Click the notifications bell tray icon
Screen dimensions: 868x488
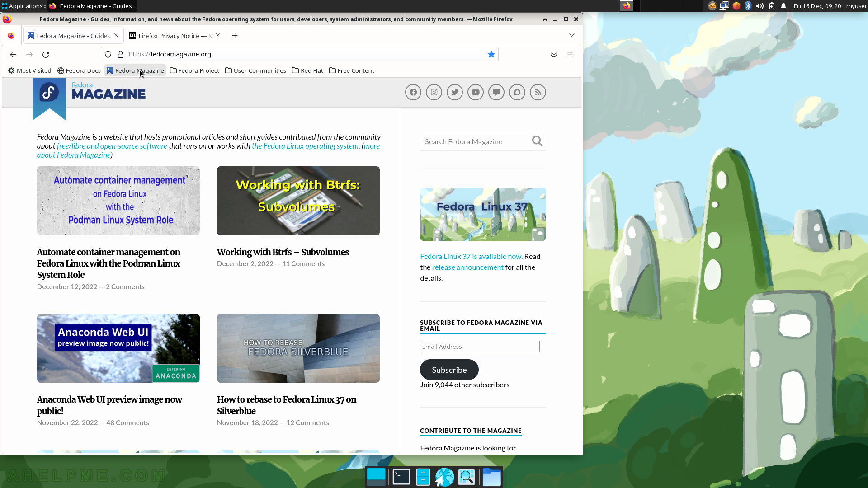(x=783, y=6)
